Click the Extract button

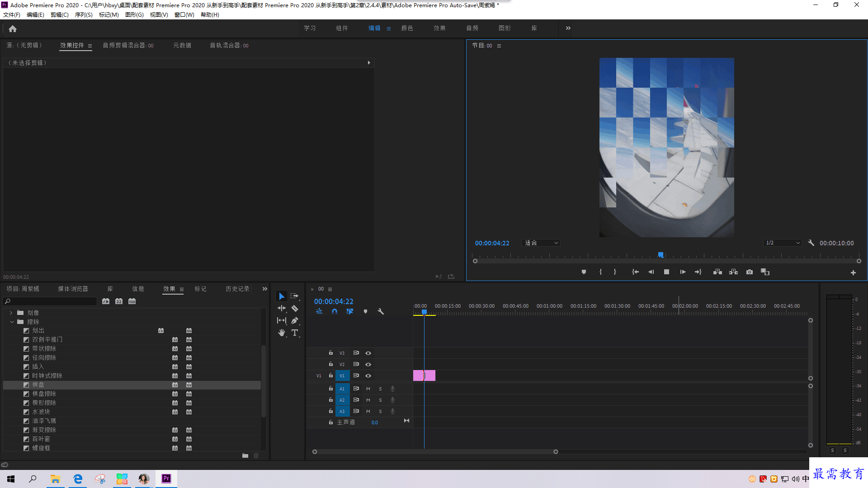(733, 272)
